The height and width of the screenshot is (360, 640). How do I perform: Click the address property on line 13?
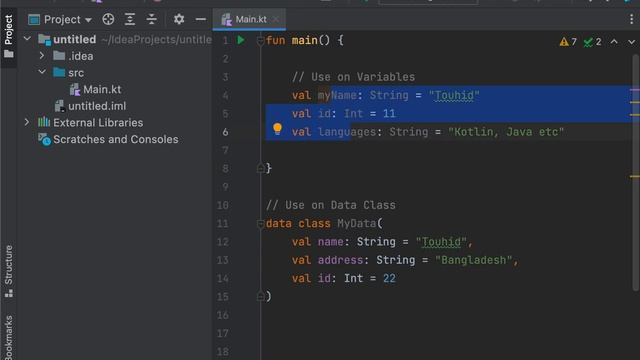[340, 260]
